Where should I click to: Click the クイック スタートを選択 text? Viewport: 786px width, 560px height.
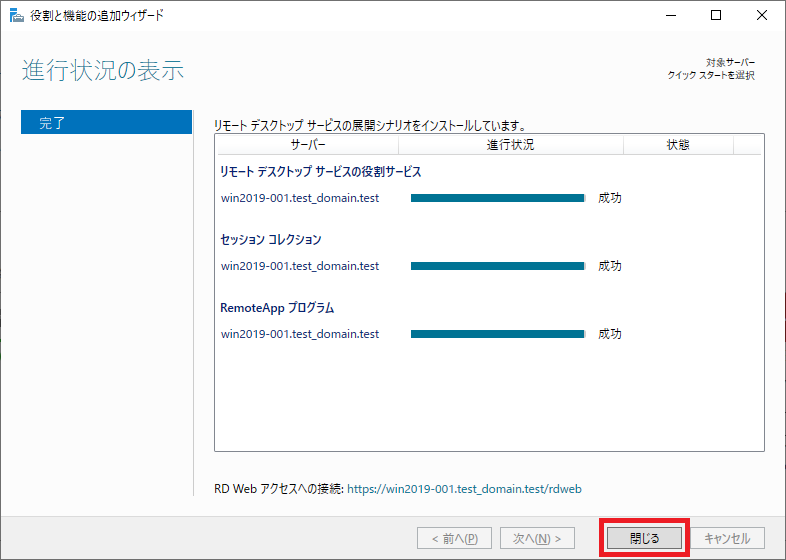click(711, 75)
